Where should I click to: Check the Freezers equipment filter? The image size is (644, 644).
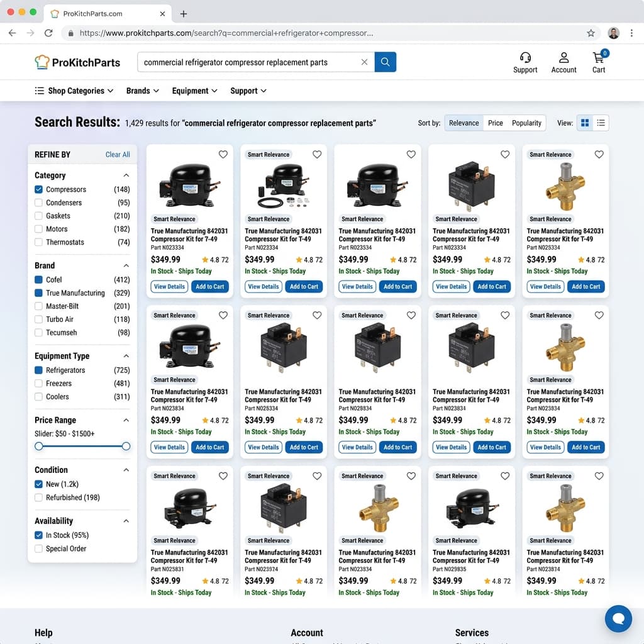[x=38, y=383]
